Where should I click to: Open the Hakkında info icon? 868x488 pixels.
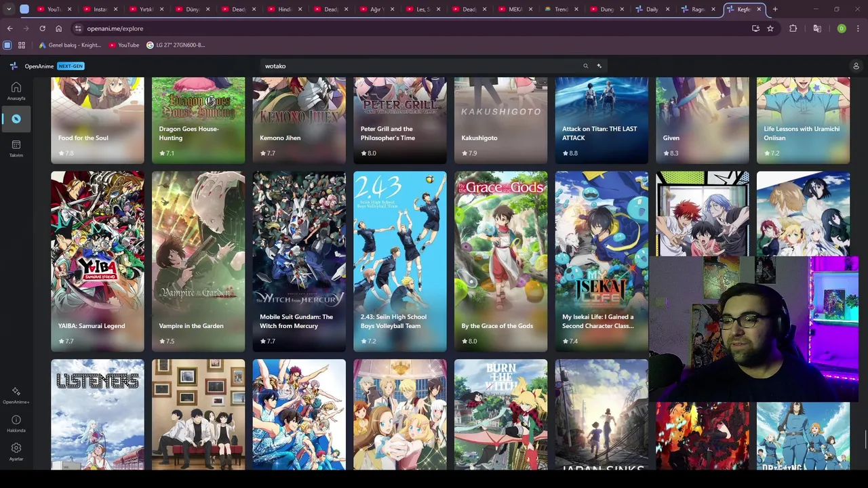(16, 420)
